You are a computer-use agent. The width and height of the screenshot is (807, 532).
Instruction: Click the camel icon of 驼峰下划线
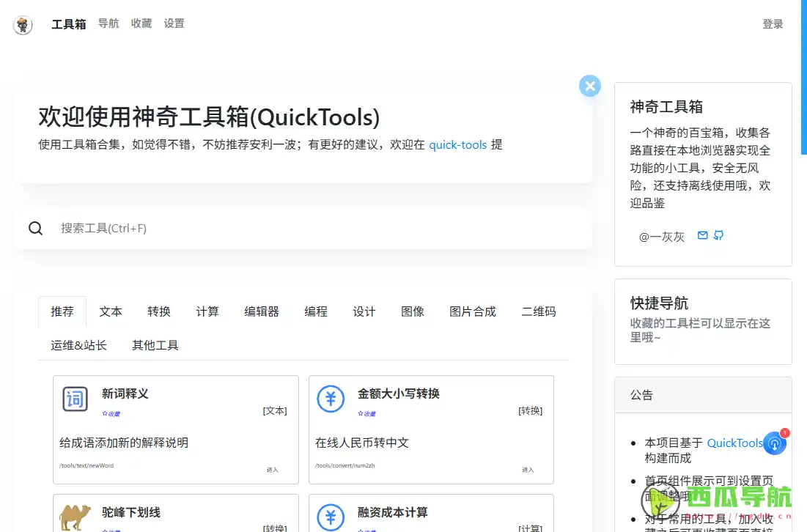click(x=75, y=517)
